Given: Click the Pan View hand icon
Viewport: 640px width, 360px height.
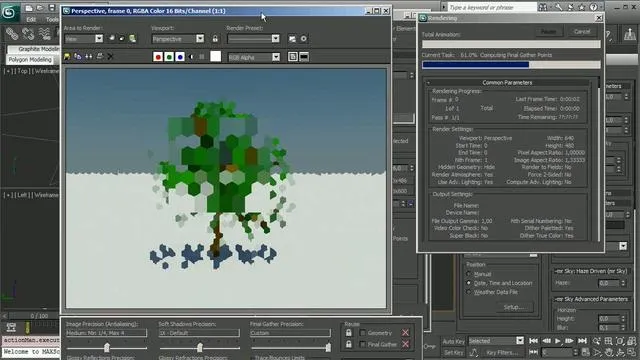Looking at the screenshot, I should tap(609, 352).
